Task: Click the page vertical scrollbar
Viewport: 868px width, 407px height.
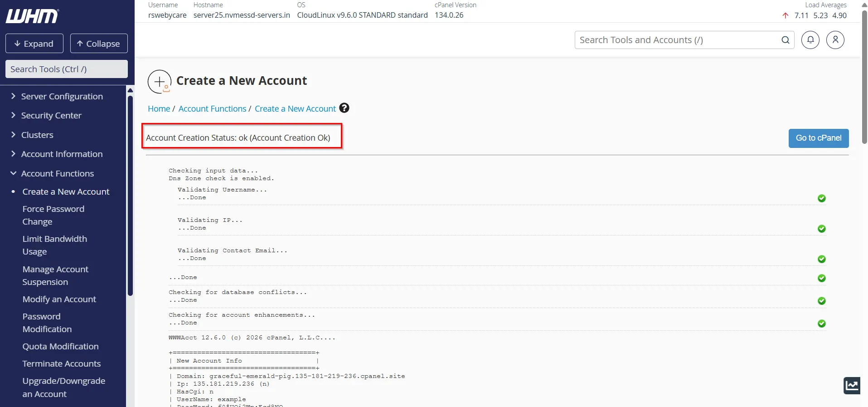Action: (x=864, y=77)
